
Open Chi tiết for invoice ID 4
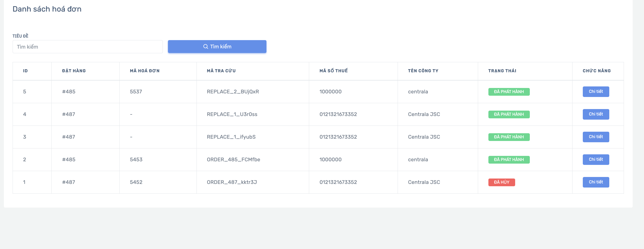pos(596,114)
